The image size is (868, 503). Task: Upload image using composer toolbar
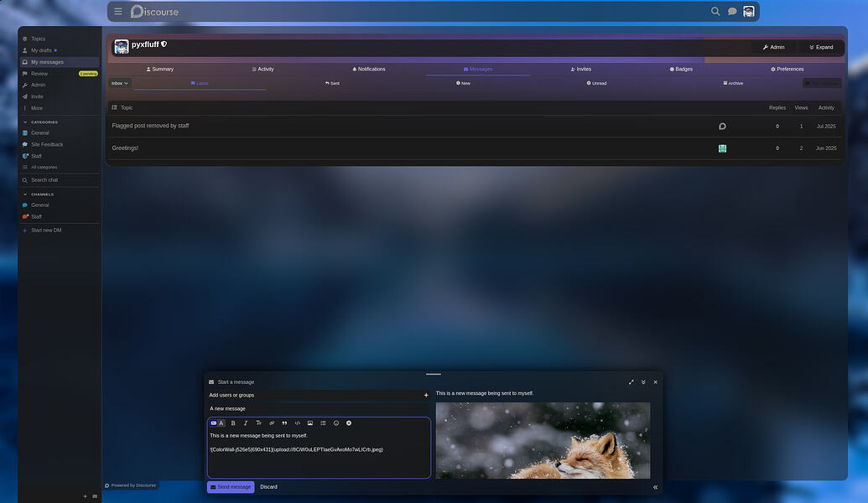coord(309,423)
